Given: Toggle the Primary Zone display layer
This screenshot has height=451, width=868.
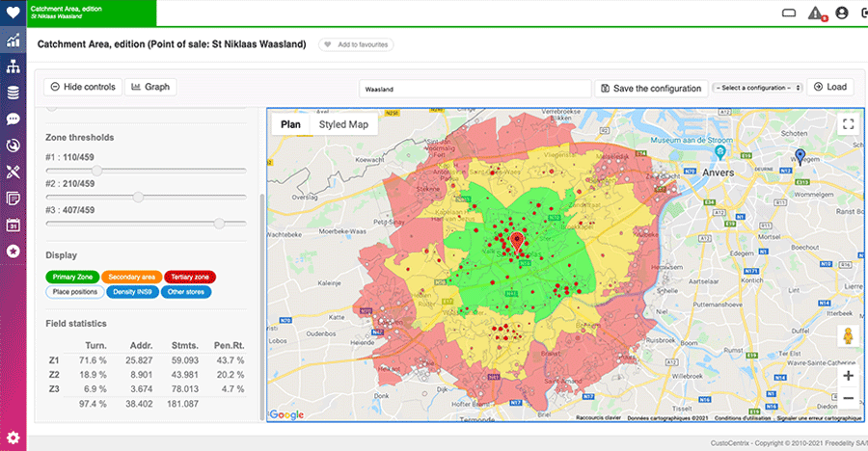Looking at the screenshot, I should tap(71, 277).
